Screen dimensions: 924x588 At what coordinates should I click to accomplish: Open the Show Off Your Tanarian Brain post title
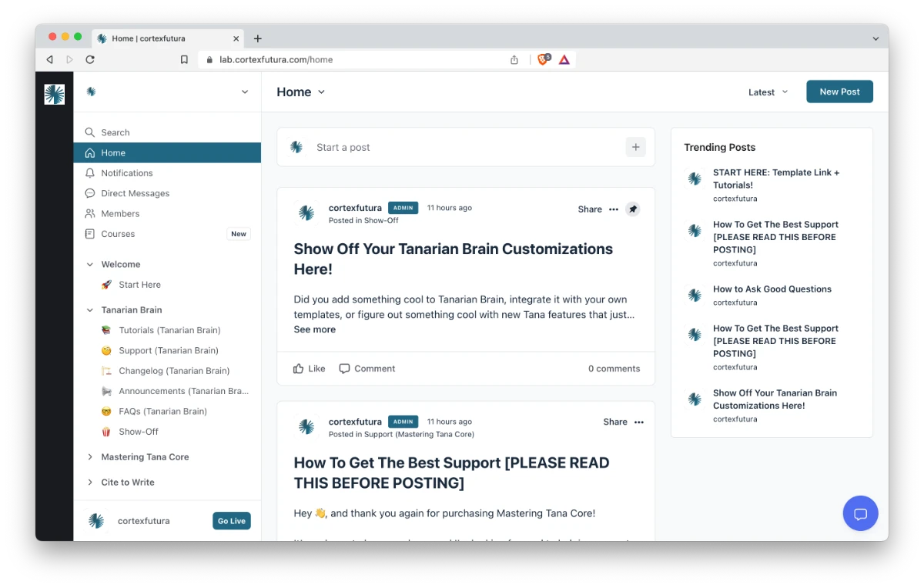[454, 259]
